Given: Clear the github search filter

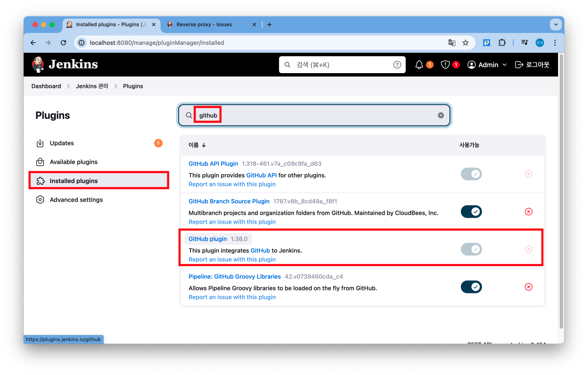Looking at the screenshot, I should pos(441,115).
